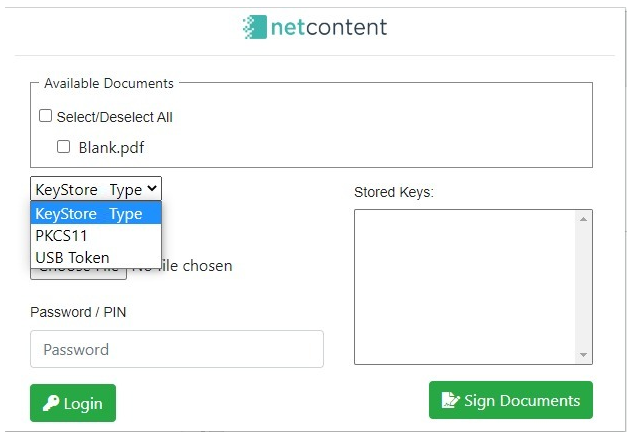Focus the Password / PIN input field
Image resolution: width=629 pixels, height=433 pixels.
[x=177, y=349]
